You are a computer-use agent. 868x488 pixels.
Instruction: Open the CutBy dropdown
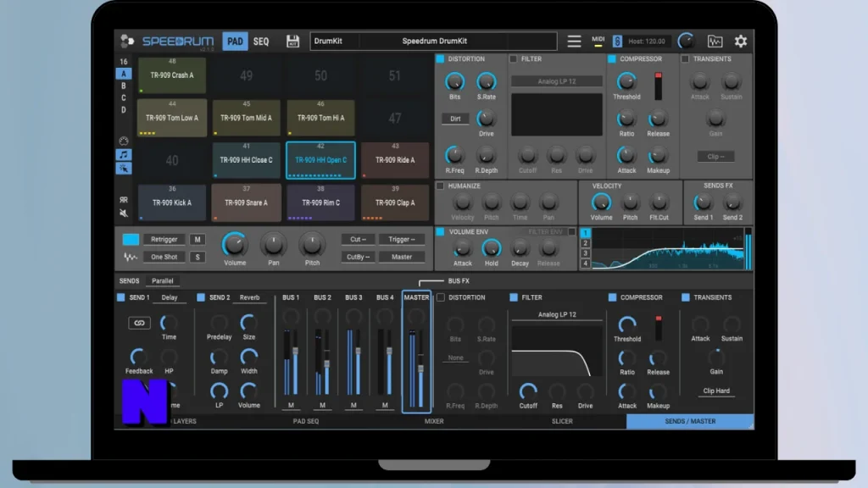point(359,257)
